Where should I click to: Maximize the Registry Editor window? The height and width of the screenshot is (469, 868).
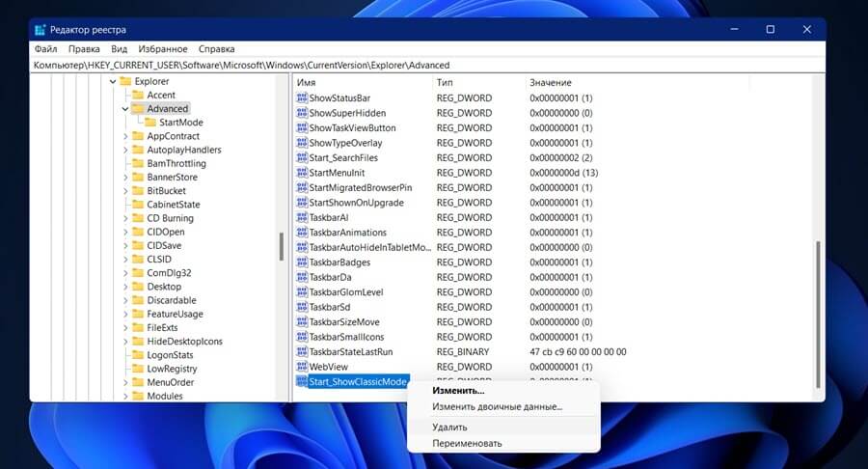770,29
